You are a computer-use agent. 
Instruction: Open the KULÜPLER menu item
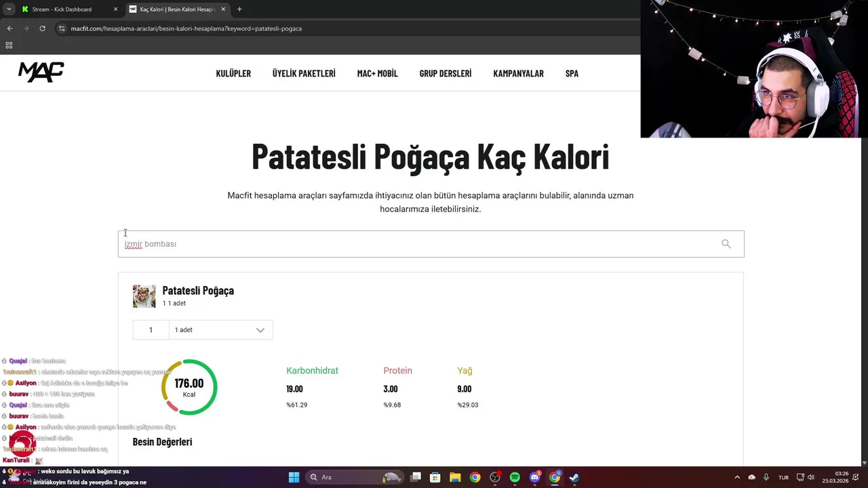click(x=233, y=73)
